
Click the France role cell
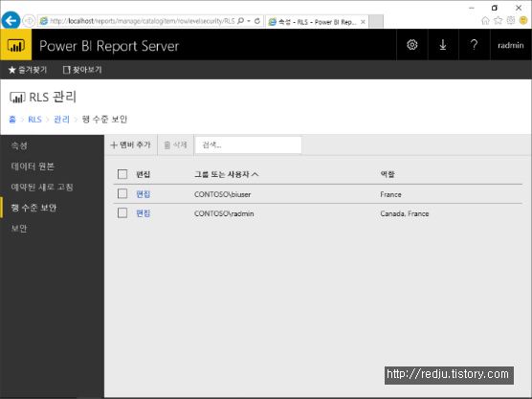click(390, 194)
